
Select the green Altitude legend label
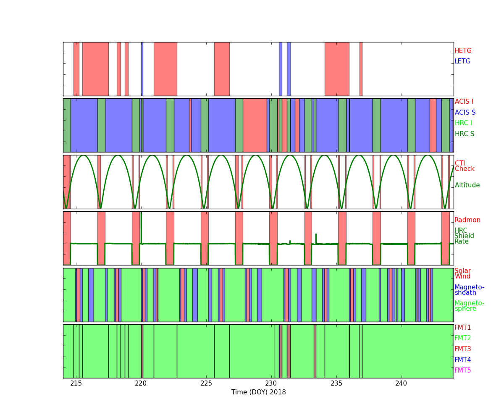click(x=467, y=185)
